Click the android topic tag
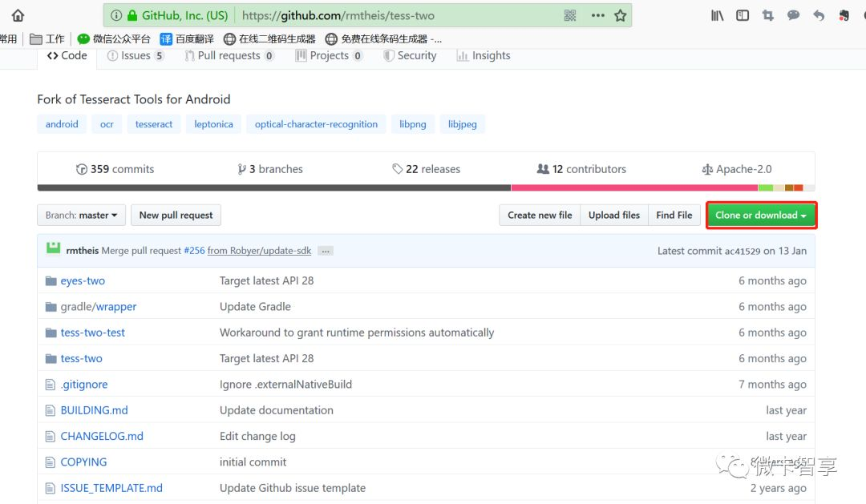Screen dimensions: 866x504 pyautogui.click(x=62, y=124)
